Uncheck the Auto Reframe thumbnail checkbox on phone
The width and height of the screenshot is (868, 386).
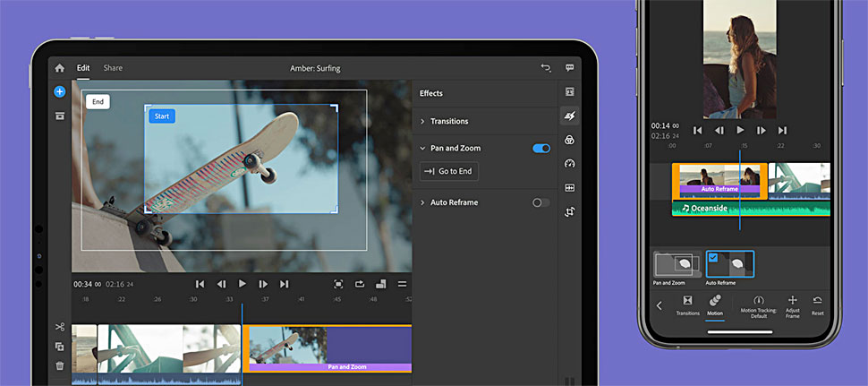713,258
